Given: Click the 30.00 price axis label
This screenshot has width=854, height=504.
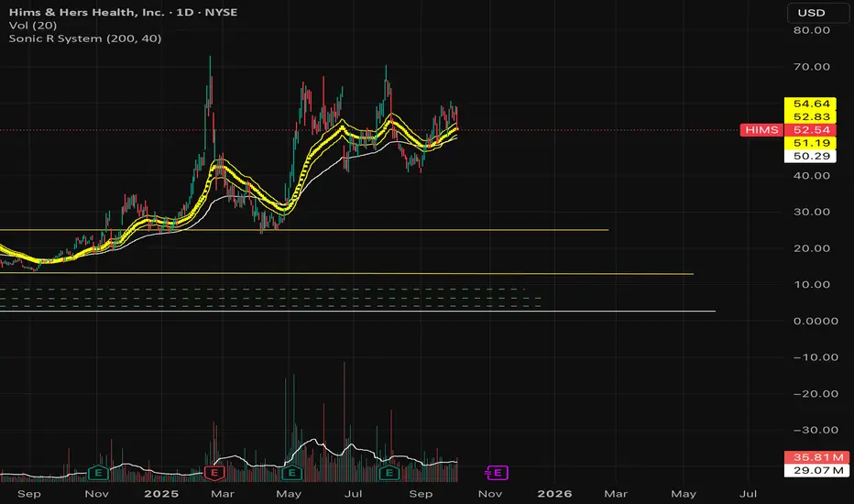Looking at the screenshot, I should (x=812, y=212).
